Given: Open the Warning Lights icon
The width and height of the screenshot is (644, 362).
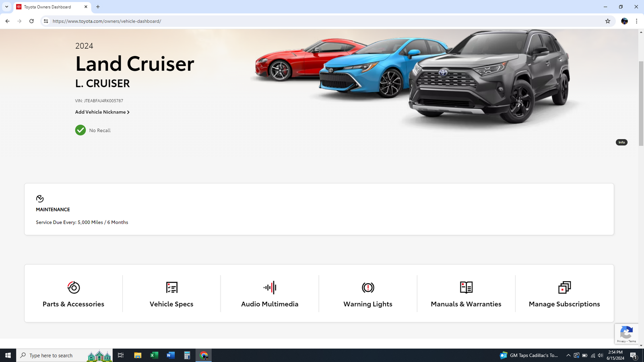Looking at the screenshot, I should [368, 287].
